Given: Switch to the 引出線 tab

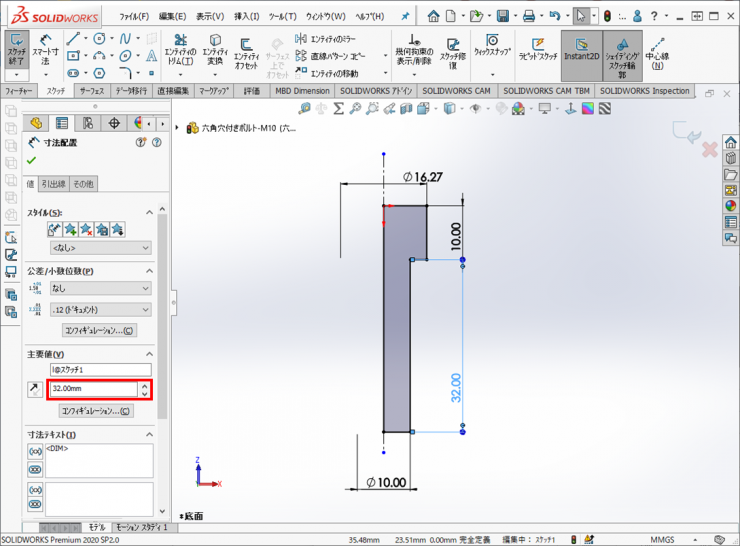Looking at the screenshot, I should tap(54, 184).
